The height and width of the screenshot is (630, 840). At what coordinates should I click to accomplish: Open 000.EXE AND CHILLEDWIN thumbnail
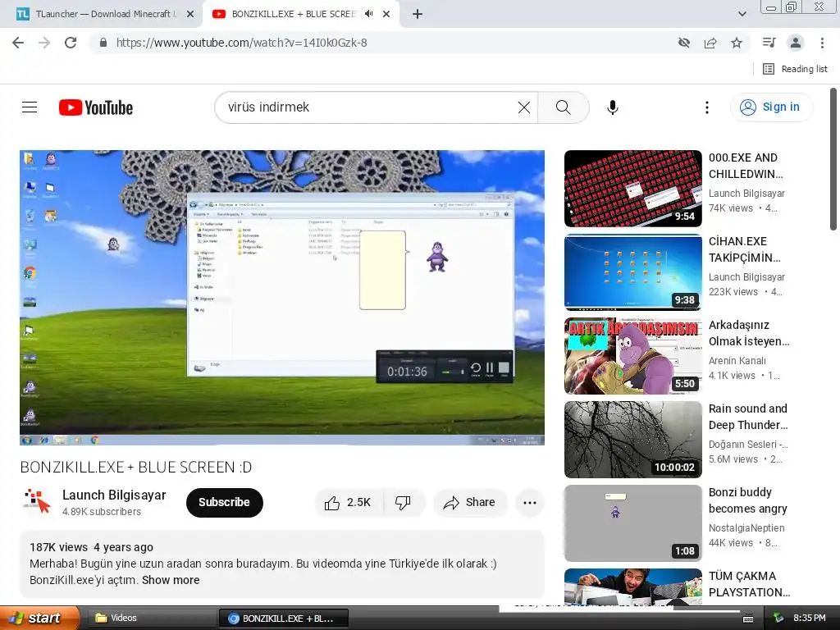pyautogui.click(x=633, y=189)
